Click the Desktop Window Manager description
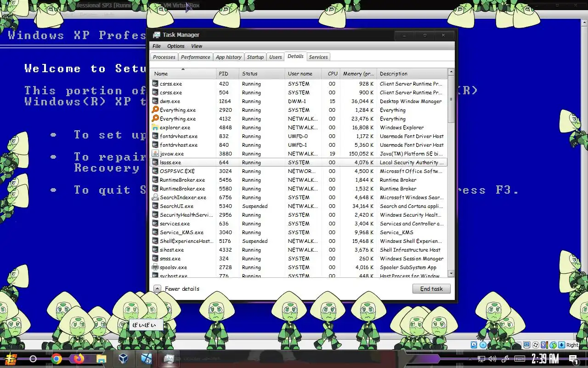The width and height of the screenshot is (588, 368). (411, 101)
